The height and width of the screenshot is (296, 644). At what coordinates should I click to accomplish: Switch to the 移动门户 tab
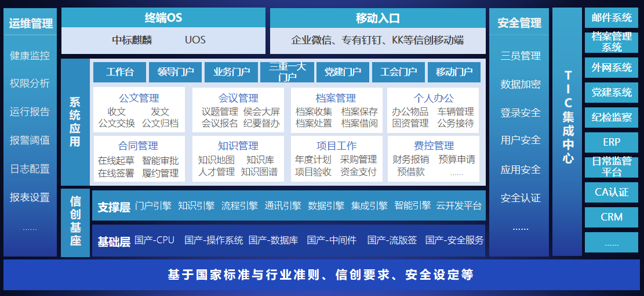[454, 72]
